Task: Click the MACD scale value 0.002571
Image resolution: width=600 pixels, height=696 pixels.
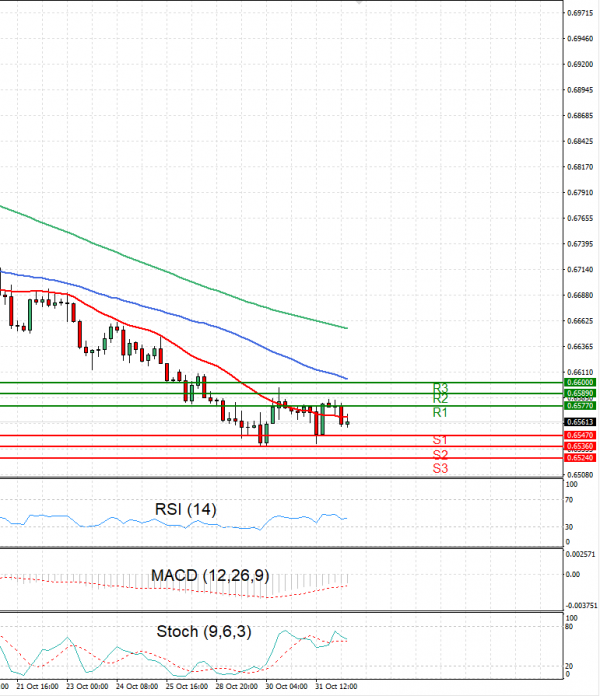Action: pyautogui.click(x=581, y=554)
